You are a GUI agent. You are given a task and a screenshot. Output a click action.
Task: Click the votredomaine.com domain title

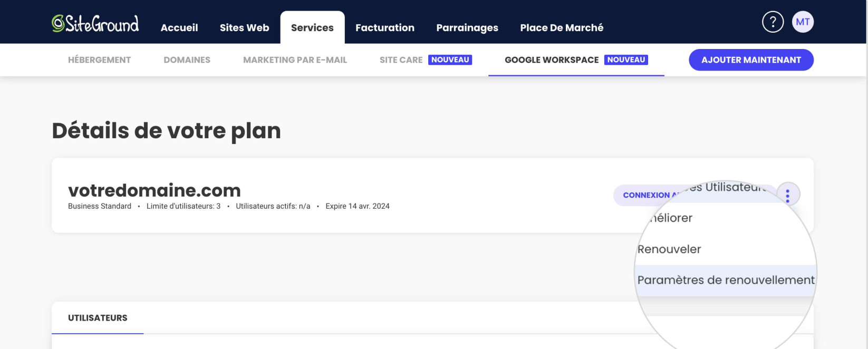point(155,190)
